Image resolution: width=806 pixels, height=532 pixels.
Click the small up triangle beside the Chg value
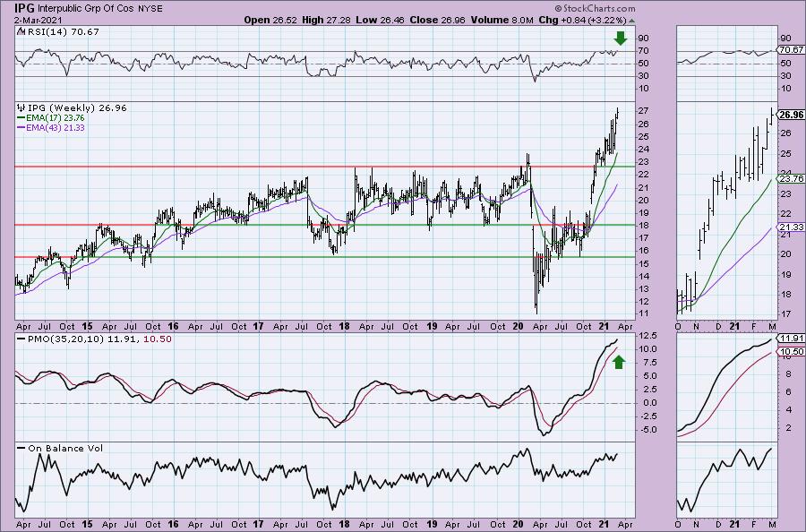[x=631, y=21]
